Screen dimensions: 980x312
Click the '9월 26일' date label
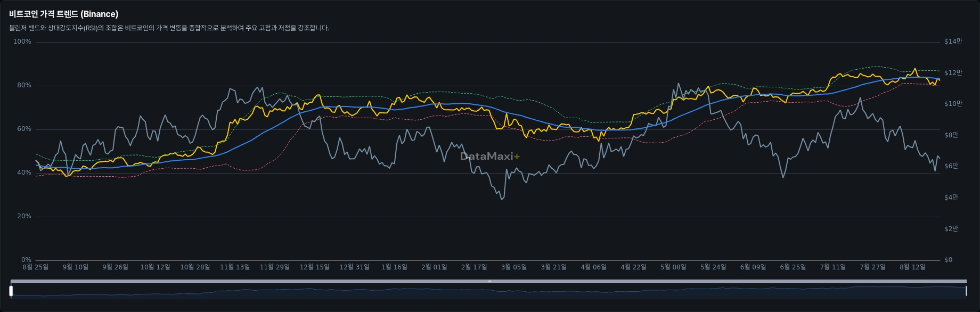pos(116,267)
